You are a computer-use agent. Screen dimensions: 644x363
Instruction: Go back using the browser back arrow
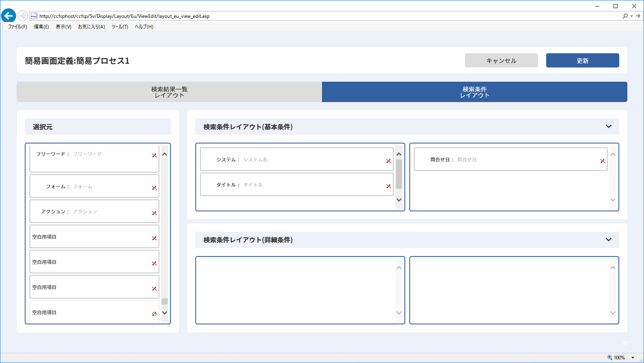tap(8, 16)
